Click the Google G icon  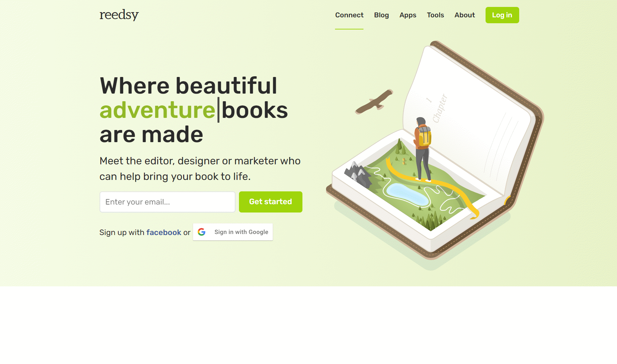(202, 232)
